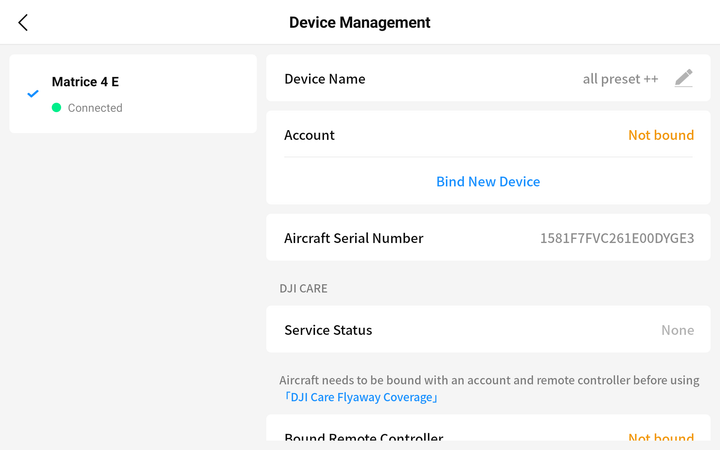This screenshot has width=720, height=450.
Task: Go back with the top-left arrow
Action: pyautogui.click(x=23, y=22)
